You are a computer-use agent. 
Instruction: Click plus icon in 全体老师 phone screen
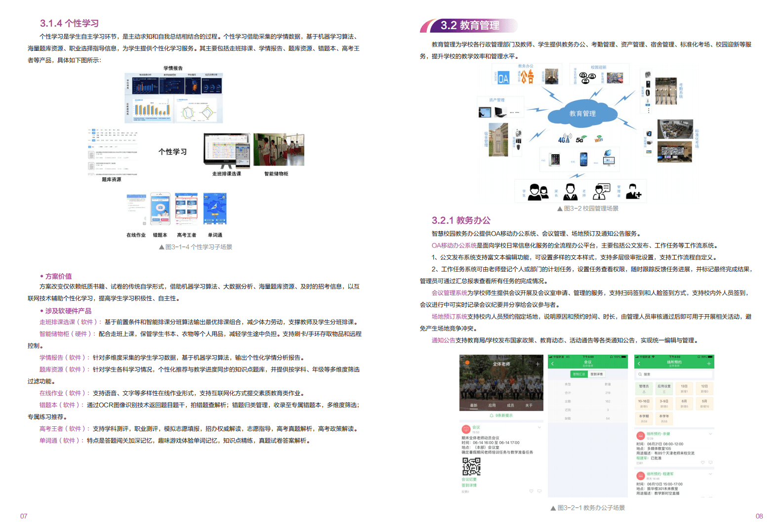(537, 364)
